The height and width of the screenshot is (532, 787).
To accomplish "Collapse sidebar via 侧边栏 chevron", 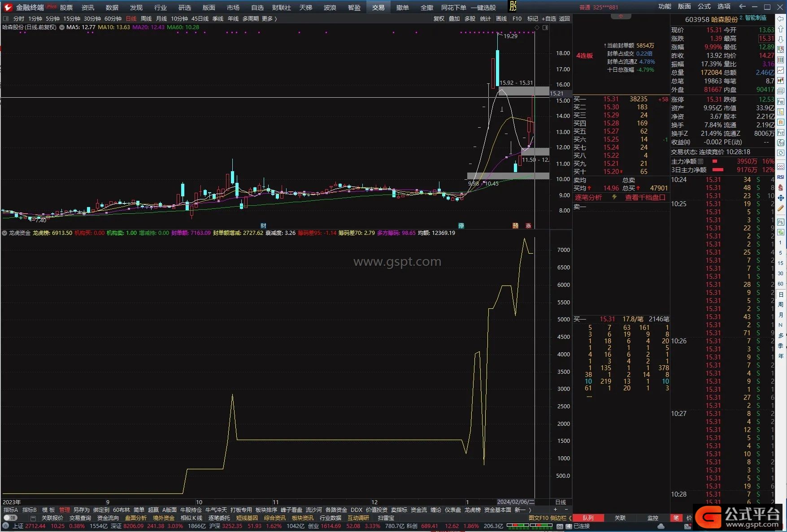I will [570, 518].
